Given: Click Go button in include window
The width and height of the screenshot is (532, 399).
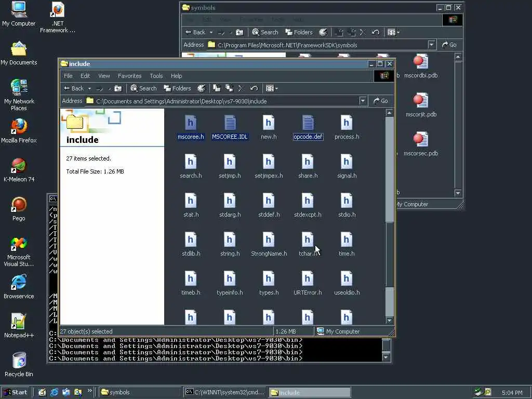Looking at the screenshot, I should tap(380, 101).
